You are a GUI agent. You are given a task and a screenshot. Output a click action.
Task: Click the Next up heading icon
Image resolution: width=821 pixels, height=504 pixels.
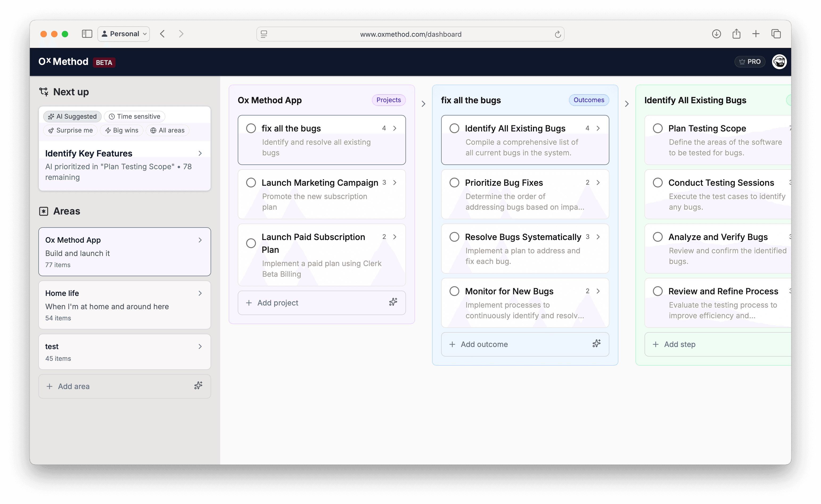tap(44, 92)
